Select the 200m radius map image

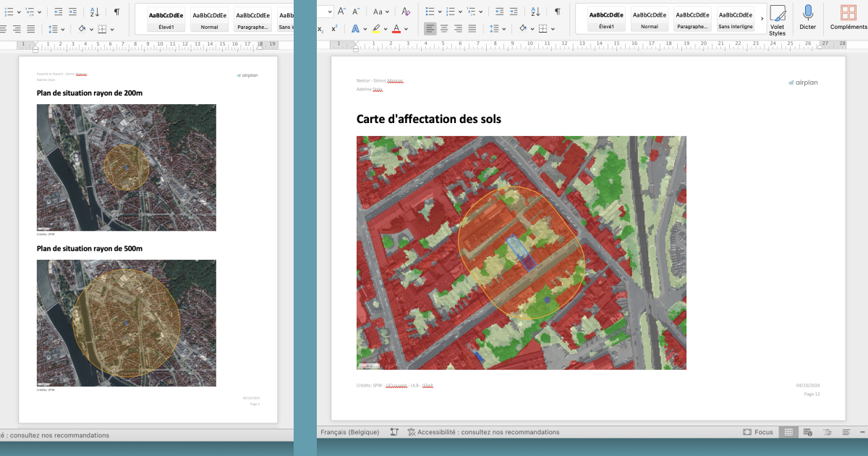pyautogui.click(x=127, y=167)
